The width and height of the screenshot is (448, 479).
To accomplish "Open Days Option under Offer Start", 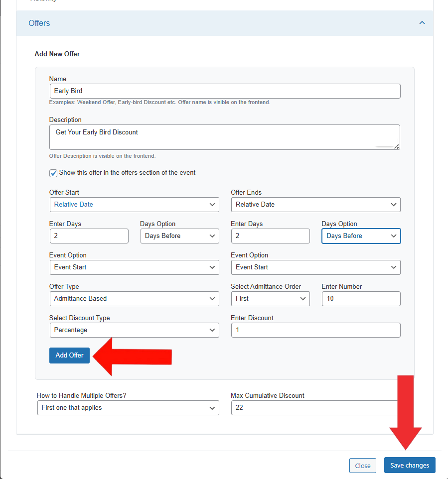I will click(180, 236).
